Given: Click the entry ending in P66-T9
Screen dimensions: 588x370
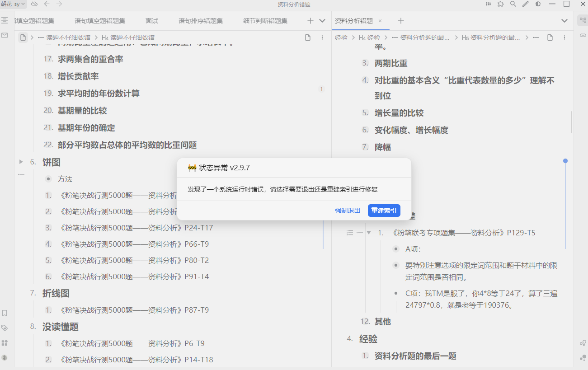Looking at the screenshot, I should (133, 244).
